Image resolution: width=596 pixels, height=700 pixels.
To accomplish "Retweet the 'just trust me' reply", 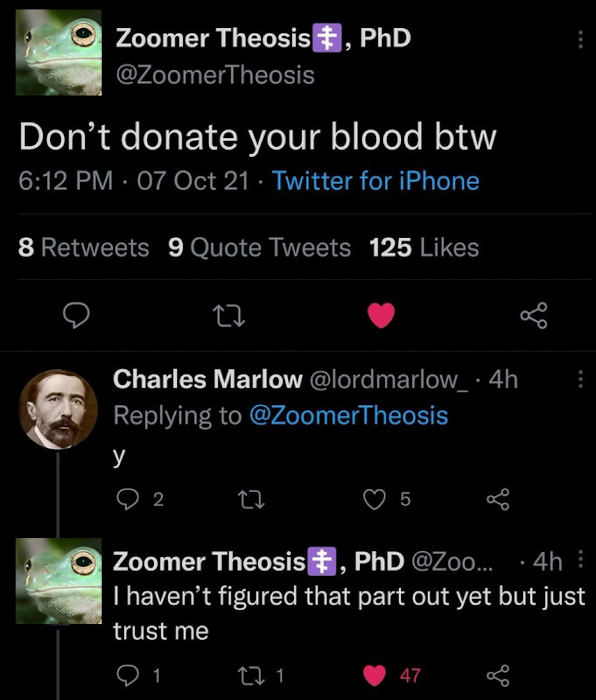I will click(251, 675).
